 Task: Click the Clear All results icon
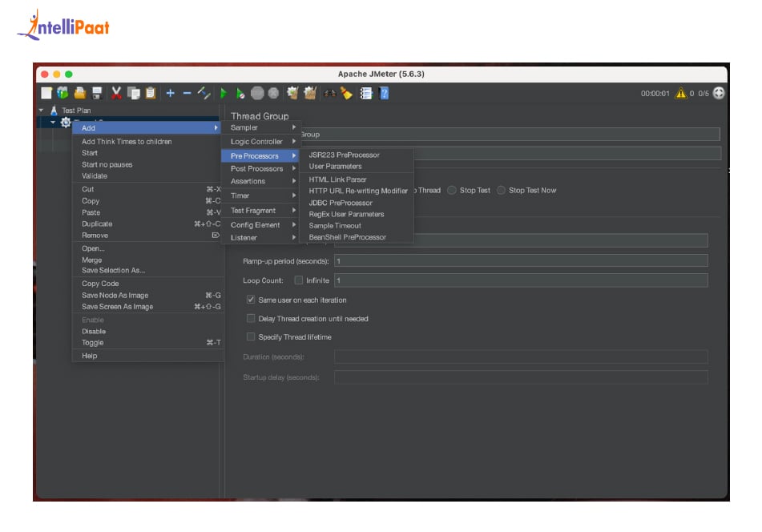(x=310, y=93)
